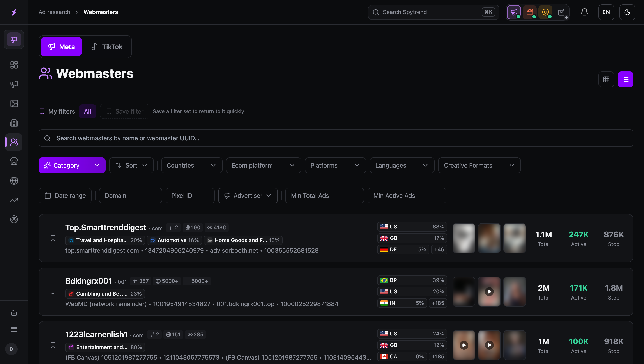Image resolution: width=644 pixels, height=364 pixels.
Task: Expand the Creative Formats filter
Action: (479, 165)
